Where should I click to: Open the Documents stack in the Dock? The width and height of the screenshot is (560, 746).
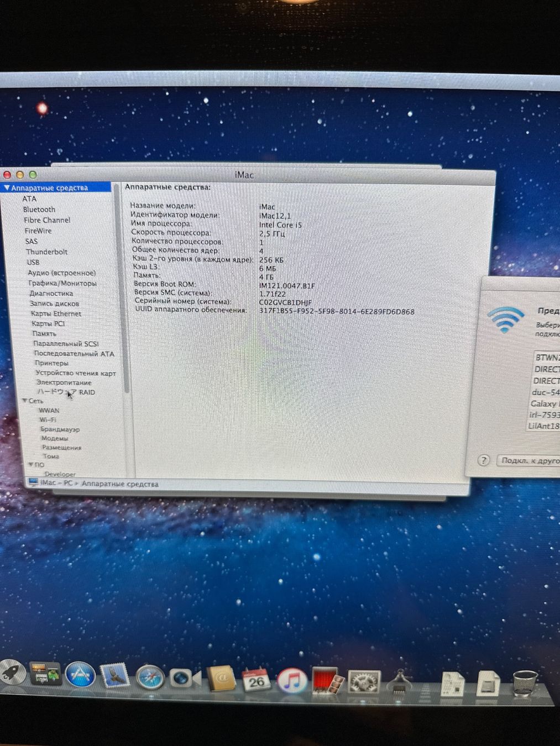452,684
